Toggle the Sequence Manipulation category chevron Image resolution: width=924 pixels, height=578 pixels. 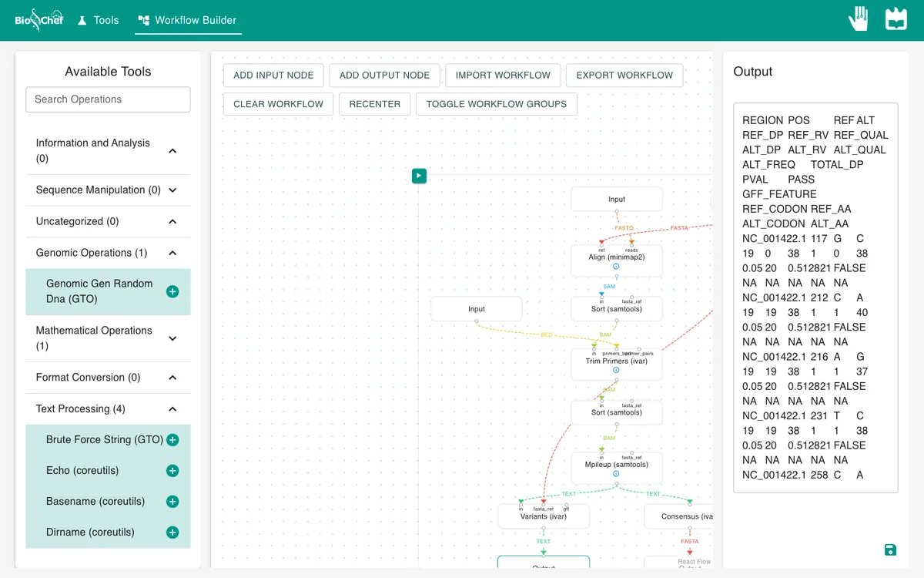(172, 190)
